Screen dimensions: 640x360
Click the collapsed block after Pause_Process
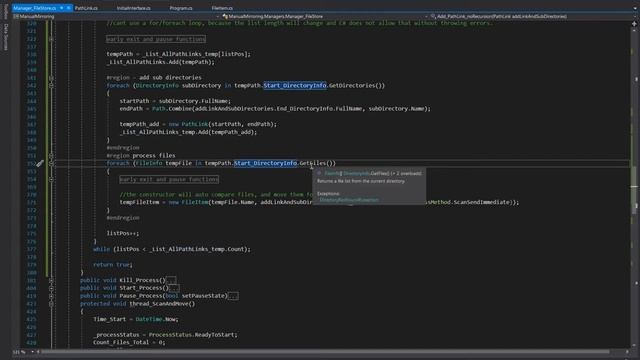[233, 296]
